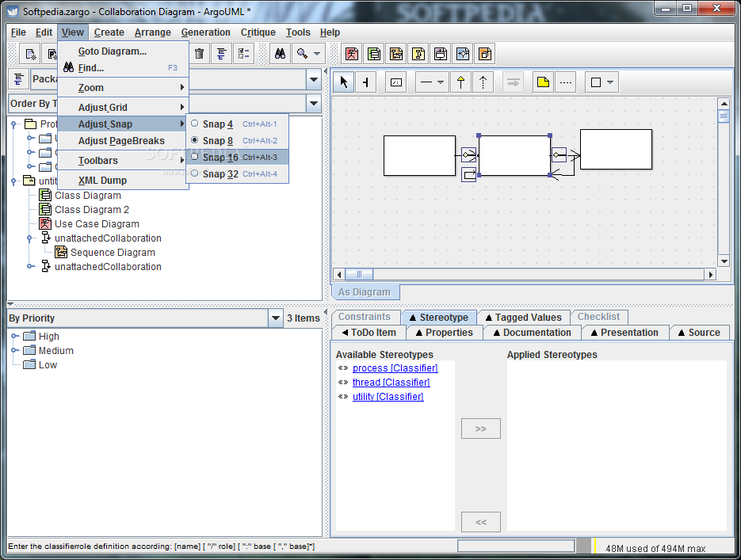Choose Goto Diagram from View menu
Viewport: 741px width, 560px height.
coord(124,51)
